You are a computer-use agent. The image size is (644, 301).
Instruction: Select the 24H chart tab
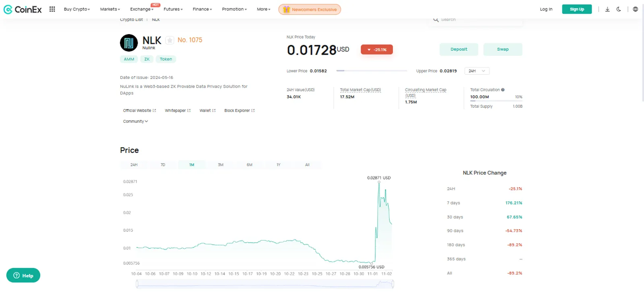tap(134, 165)
